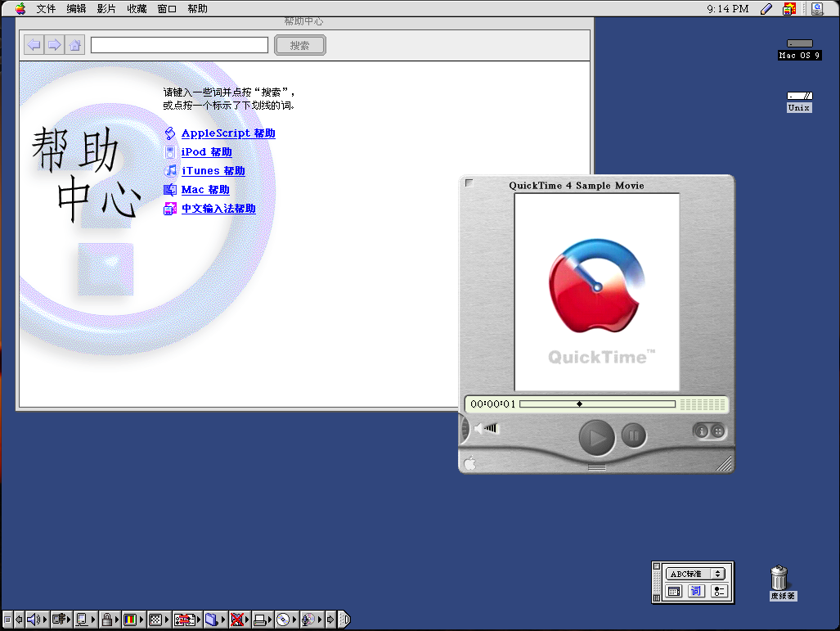The height and width of the screenshot is (631, 840).
Task: Play the QuickTime sample movie
Action: [x=596, y=438]
